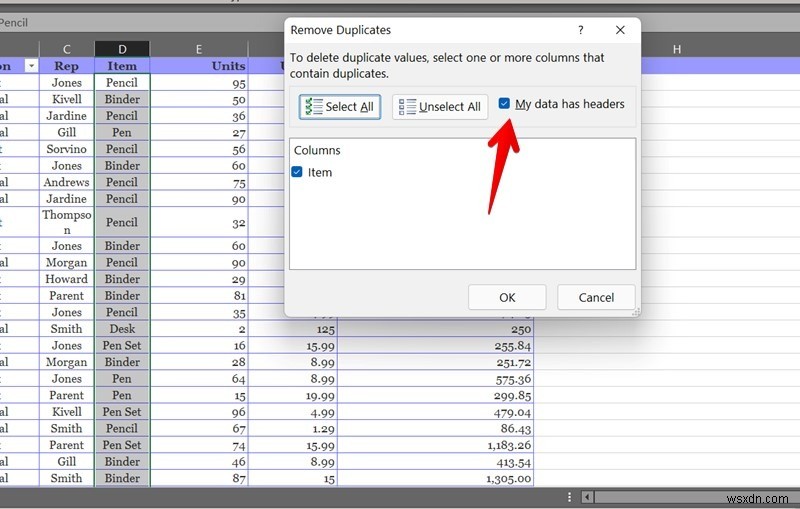Click the Units header cell
Viewport: 800px width, 509px height.
pos(199,66)
